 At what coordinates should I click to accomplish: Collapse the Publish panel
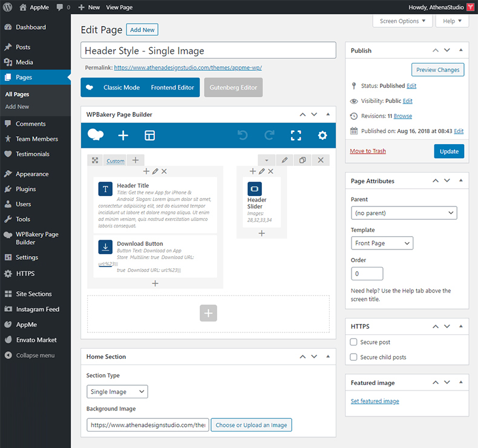[461, 50]
